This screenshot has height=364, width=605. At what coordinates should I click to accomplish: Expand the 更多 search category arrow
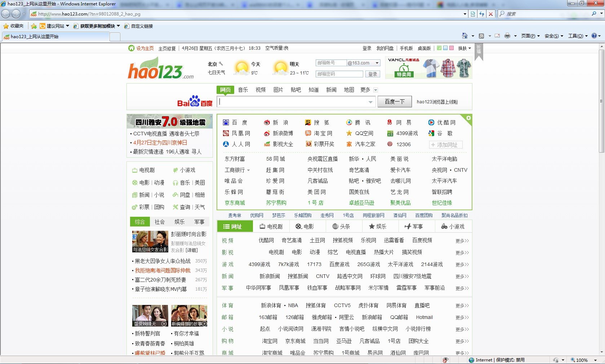375,90
